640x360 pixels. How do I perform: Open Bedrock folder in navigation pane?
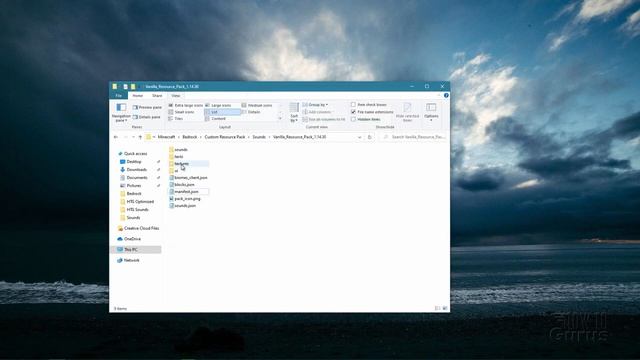coord(134,193)
